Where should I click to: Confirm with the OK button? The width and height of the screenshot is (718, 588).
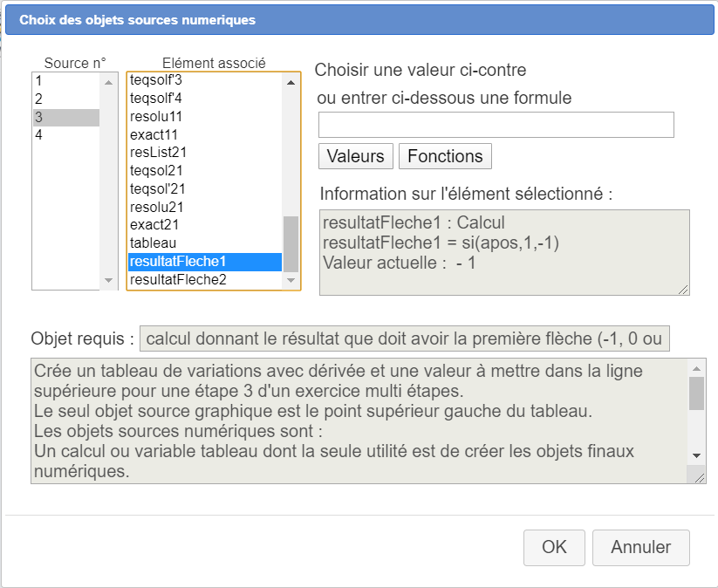click(554, 548)
